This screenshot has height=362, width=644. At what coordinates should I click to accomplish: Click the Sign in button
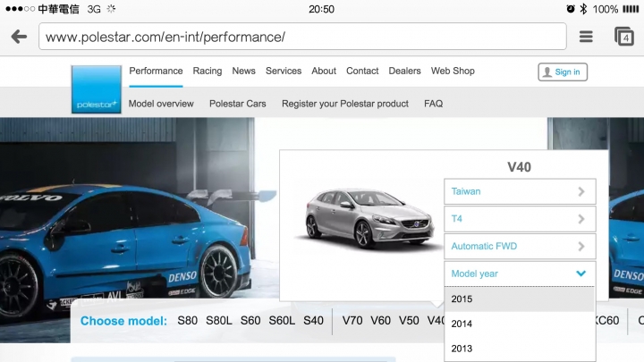563,72
